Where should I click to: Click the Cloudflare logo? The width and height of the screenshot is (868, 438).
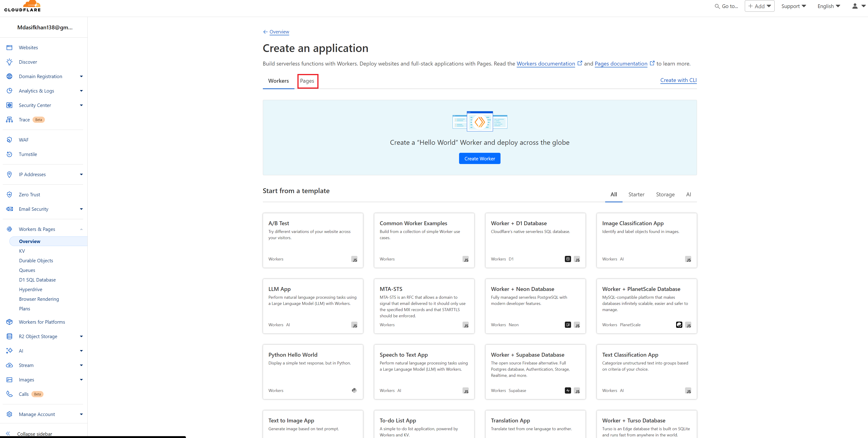23,6
